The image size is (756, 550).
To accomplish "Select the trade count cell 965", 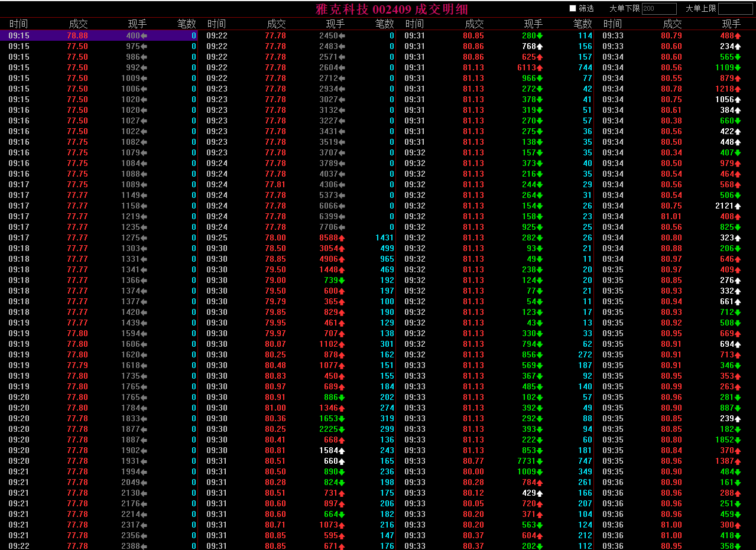I will pyautogui.click(x=387, y=259).
